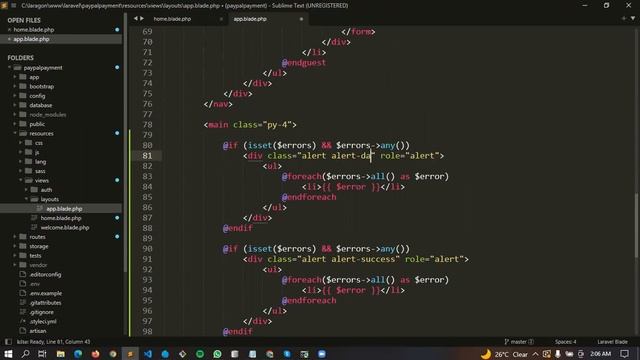This screenshot has width=640, height=360.
Task: Close the home.blade.php tab
Action: [x=221, y=19]
